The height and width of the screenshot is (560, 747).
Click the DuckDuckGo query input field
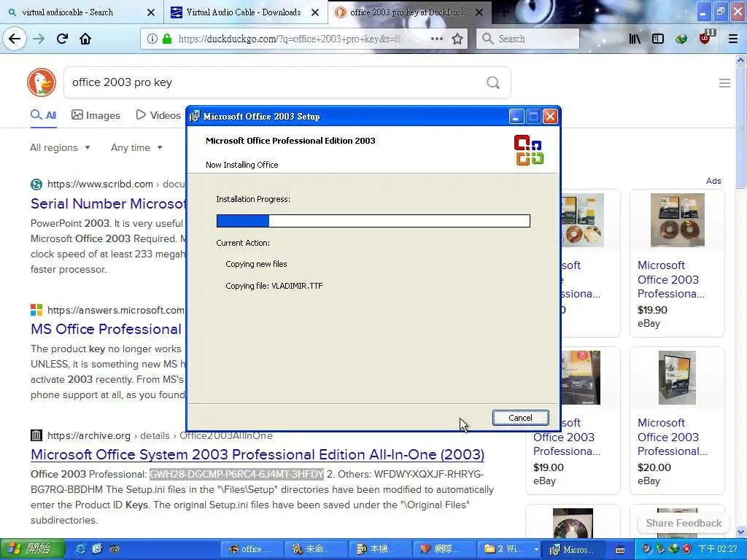[x=276, y=82]
